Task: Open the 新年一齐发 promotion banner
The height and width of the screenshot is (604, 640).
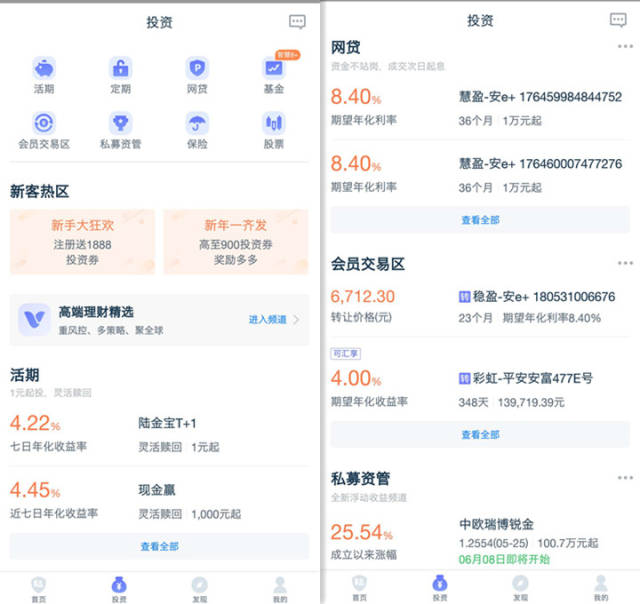Action: click(236, 242)
